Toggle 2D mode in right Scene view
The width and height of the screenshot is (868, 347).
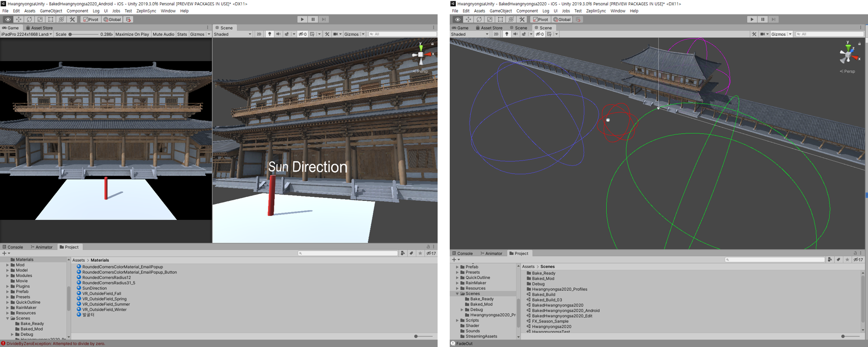[496, 34]
